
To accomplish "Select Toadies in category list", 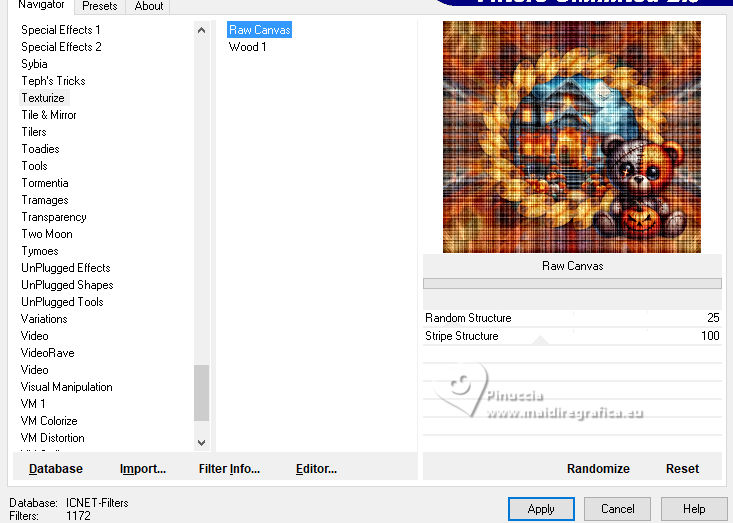I will [x=40, y=149].
